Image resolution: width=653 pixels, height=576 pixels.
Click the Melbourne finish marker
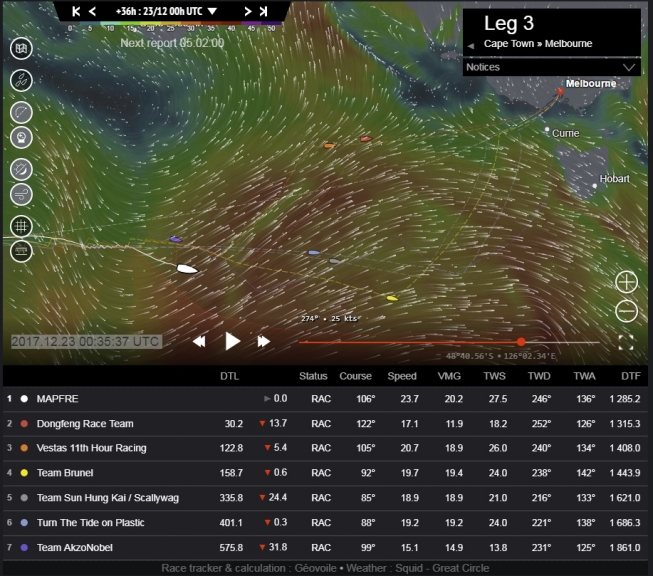tap(560, 91)
